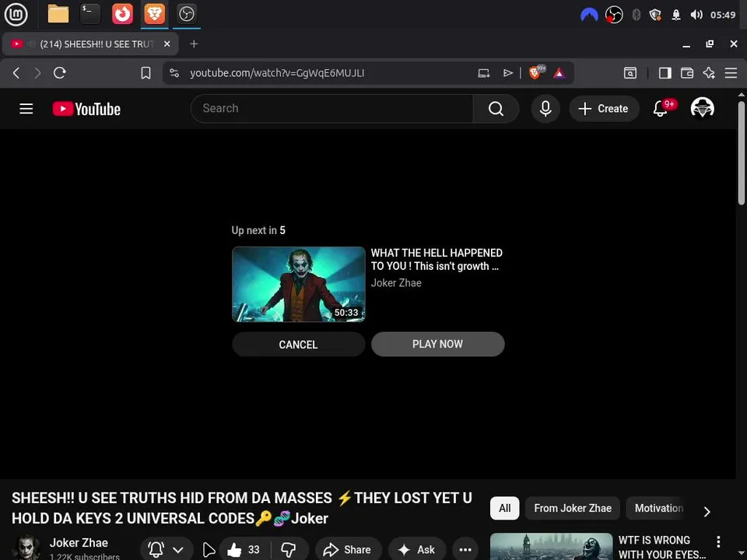Open Brave Wallet icon
This screenshot has height=560, width=747.
[x=686, y=73]
